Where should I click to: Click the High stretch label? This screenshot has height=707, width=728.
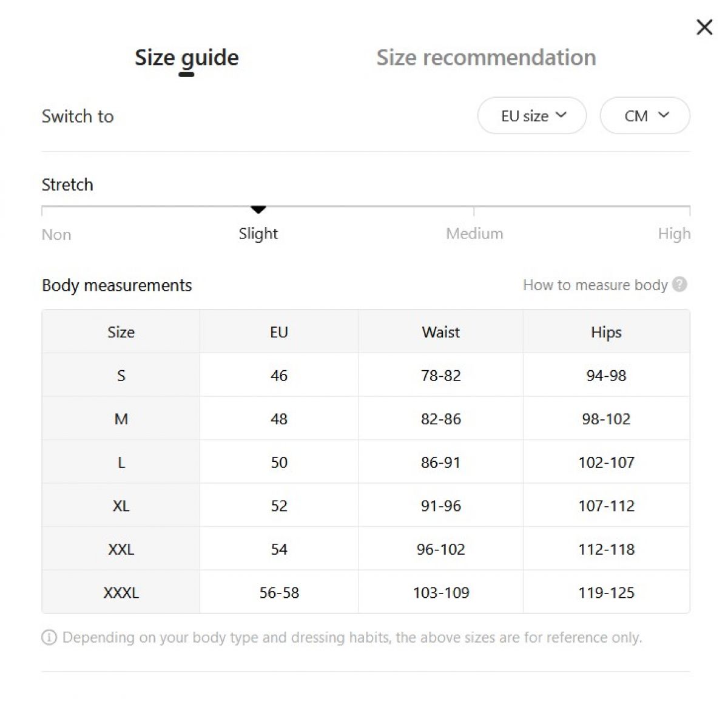tap(674, 234)
